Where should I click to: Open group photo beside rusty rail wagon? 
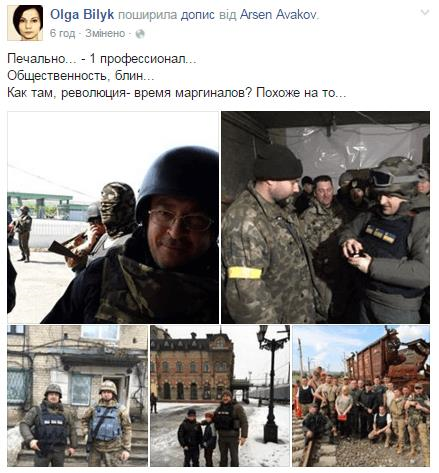click(361, 396)
